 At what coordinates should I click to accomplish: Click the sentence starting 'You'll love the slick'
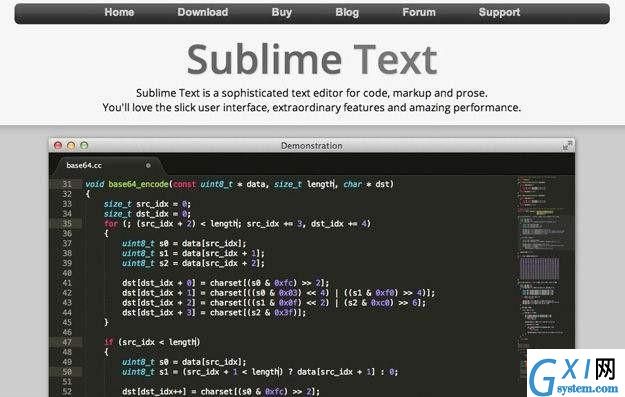click(x=312, y=108)
